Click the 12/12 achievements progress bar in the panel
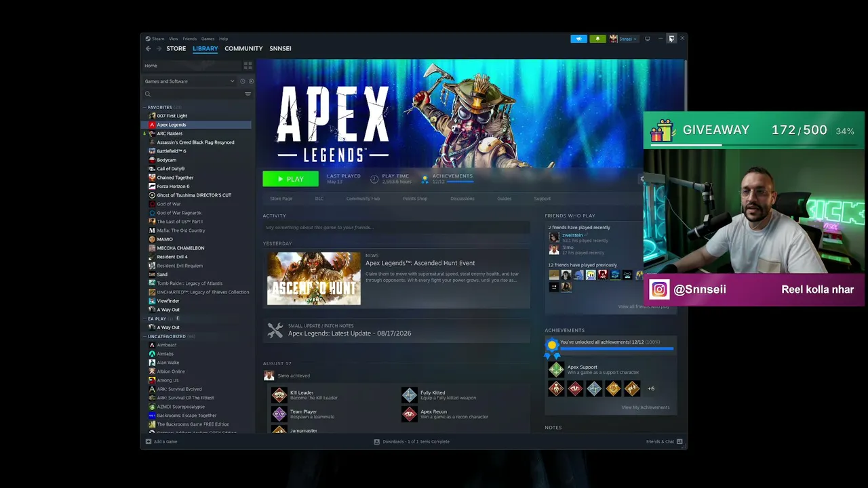Image resolution: width=868 pixels, height=488 pixels. click(617, 349)
